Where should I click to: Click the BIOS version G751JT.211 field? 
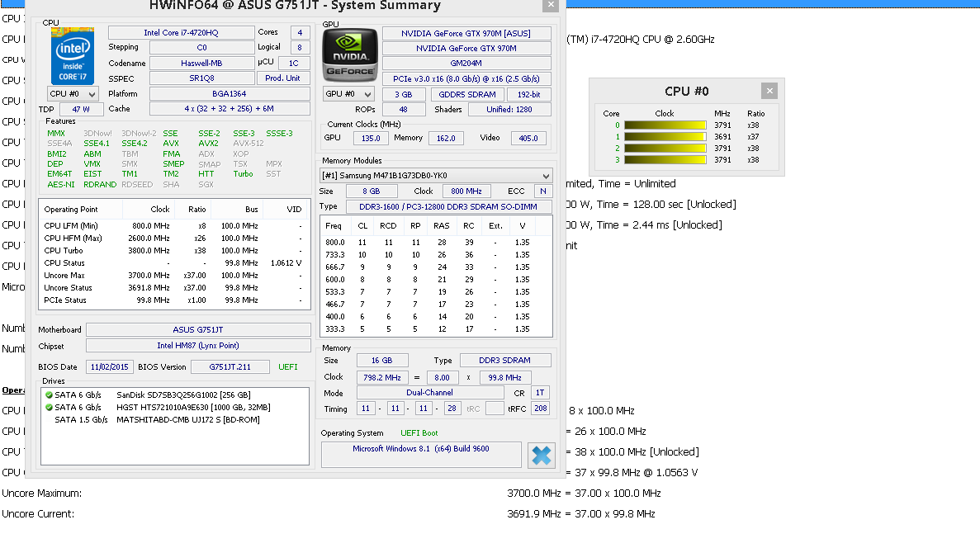pos(230,366)
